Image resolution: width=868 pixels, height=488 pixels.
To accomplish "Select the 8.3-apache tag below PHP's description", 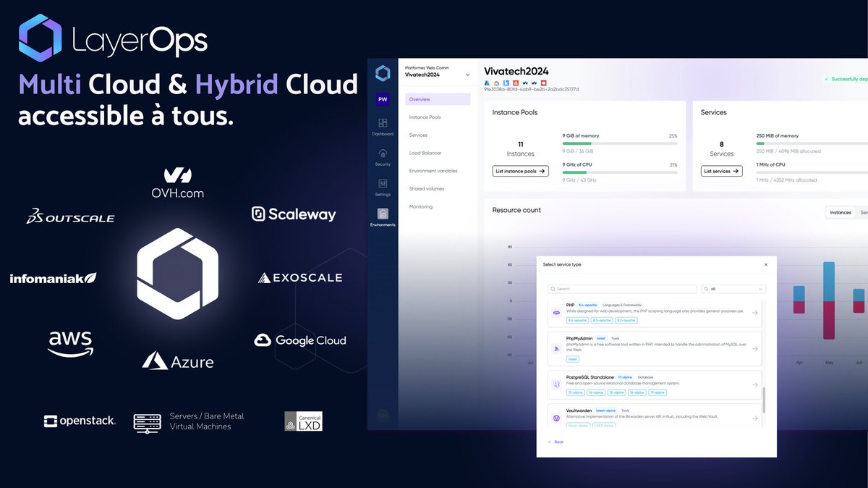I will [x=602, y=320].
